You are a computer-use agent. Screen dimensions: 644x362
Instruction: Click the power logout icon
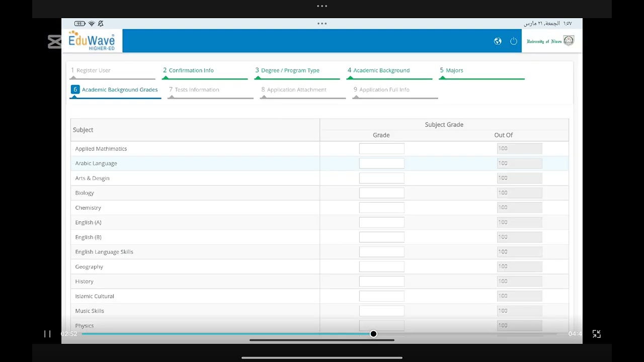(x=514, y=41)
